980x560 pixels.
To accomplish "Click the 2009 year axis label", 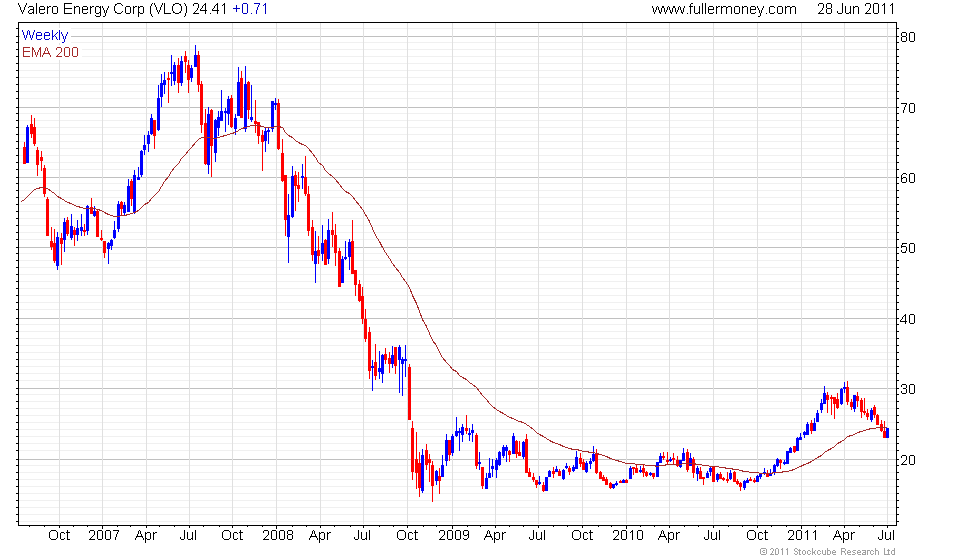I will click(454, 536).
